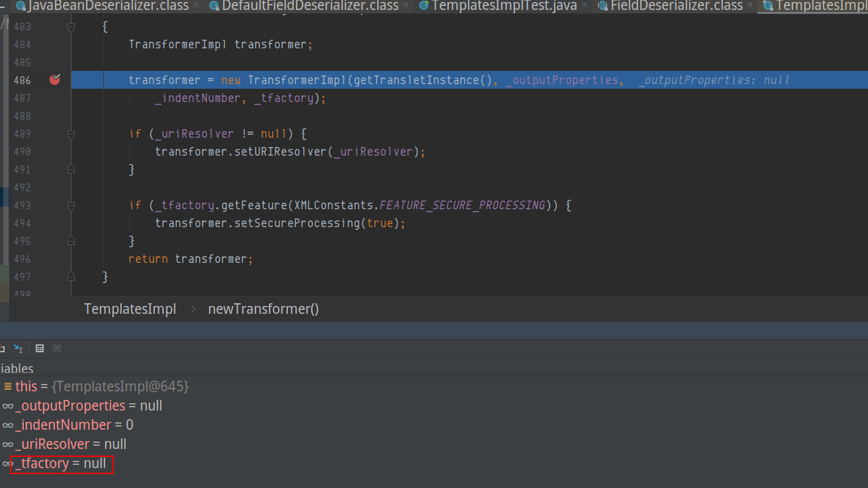Click 'return transformer;' on line 496
Viewport: 868px width, 488px height.
point(191,259)
